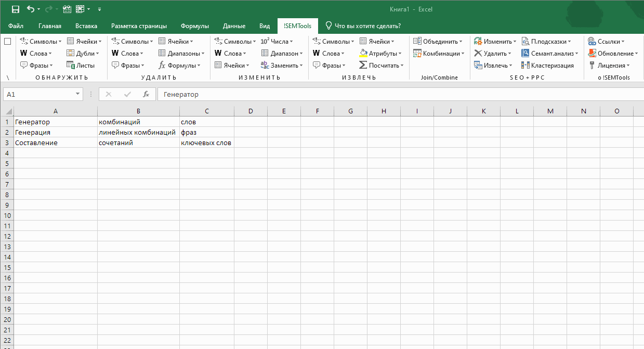Screen dimensions: 644x349
Task: Select the row 3 header
Action: point(7,143)
